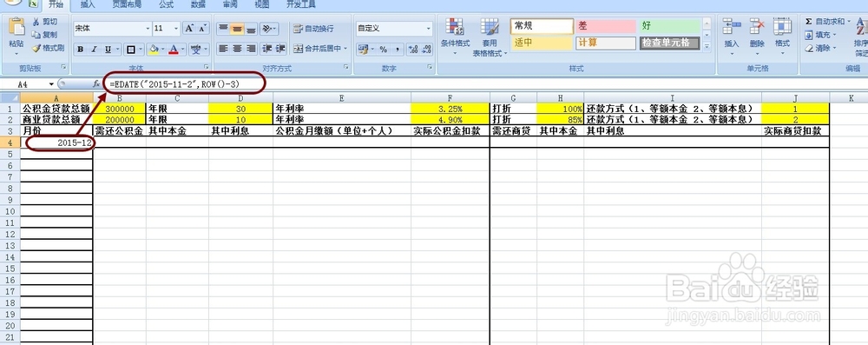The image size is (868, 345).
Task: Apply the 检查单元格 (Check Cell) style
Action: pos(670,43)
